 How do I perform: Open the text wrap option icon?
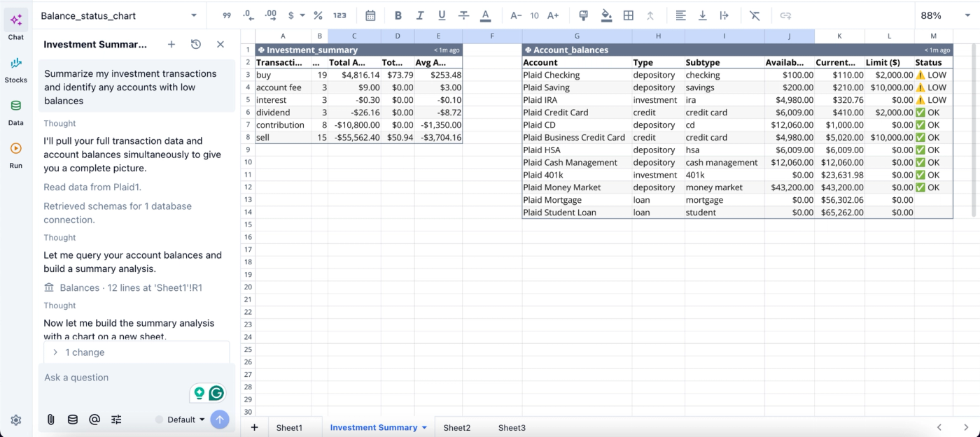(724, 15)
